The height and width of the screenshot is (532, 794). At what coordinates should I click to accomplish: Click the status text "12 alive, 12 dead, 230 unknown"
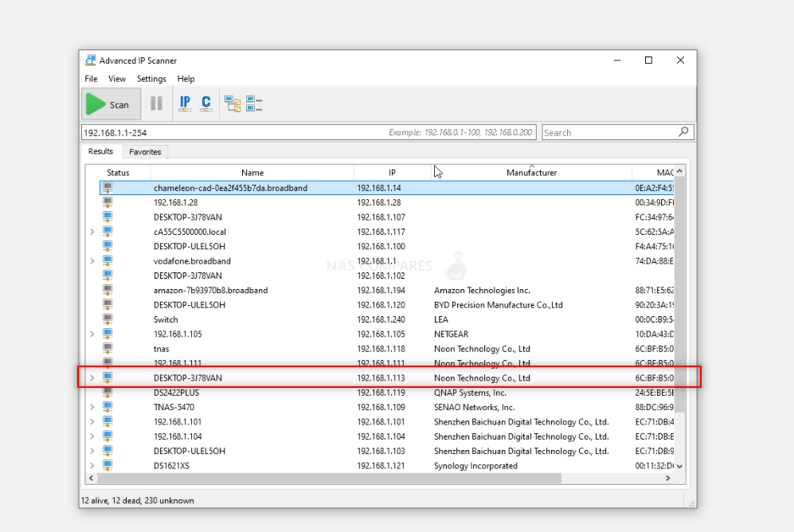tap(137, 500)
